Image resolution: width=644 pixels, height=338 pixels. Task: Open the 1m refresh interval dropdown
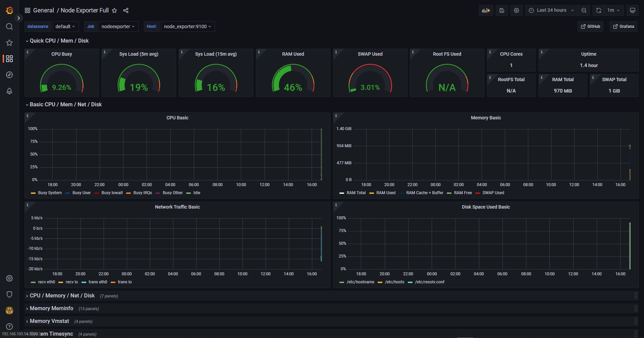pyautogui.click(x=614, y=10)
